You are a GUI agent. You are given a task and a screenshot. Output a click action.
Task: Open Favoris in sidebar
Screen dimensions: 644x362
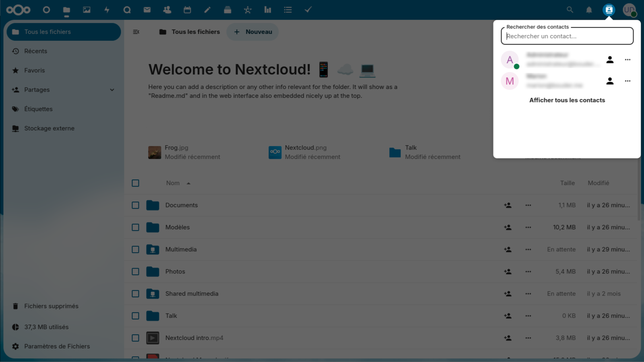[x=64, y=70]
